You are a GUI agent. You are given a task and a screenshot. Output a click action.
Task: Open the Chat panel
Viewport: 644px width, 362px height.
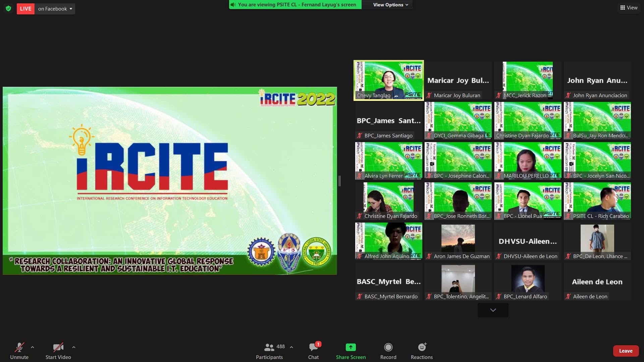point(314,351)
